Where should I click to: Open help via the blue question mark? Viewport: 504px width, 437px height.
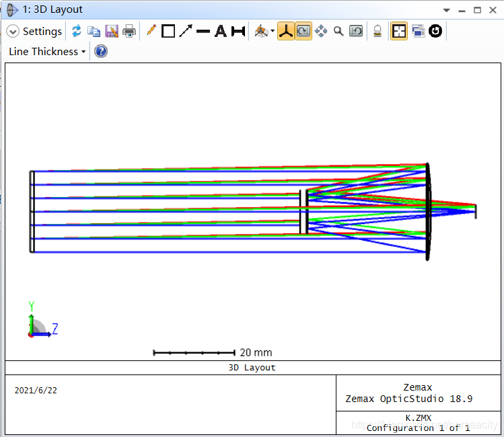(101, 51)
